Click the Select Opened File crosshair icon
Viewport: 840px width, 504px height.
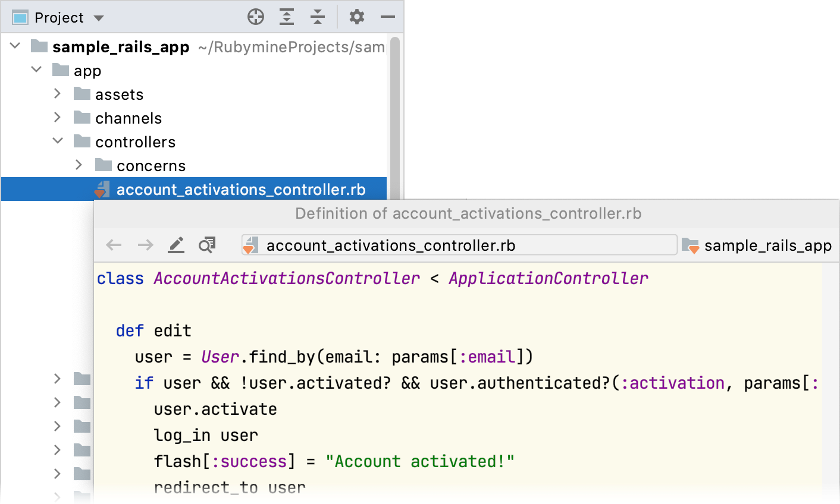(x=256, y=17)
